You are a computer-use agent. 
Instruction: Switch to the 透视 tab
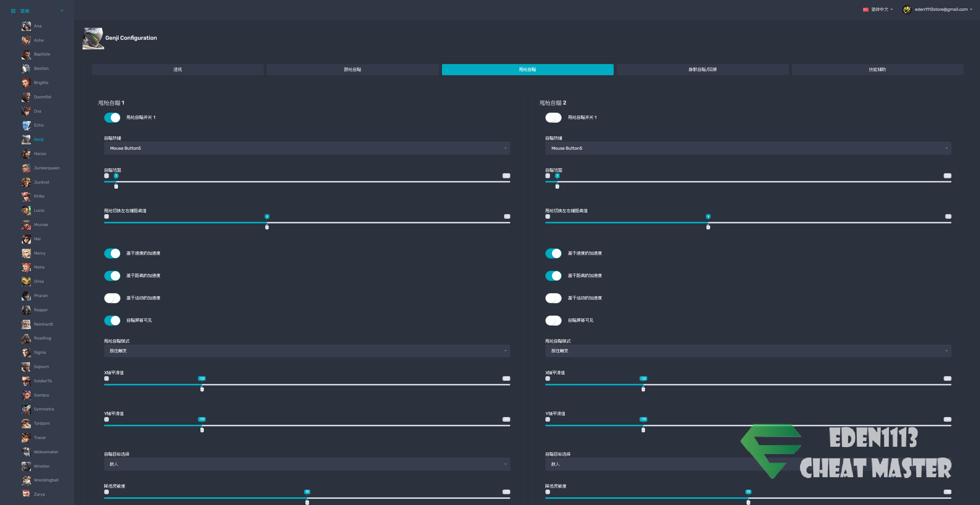coord(178,69)
